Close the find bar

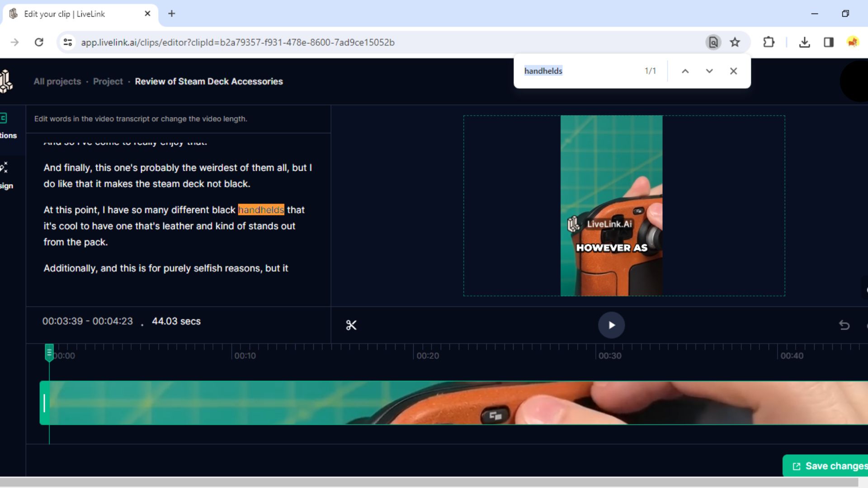733,71
